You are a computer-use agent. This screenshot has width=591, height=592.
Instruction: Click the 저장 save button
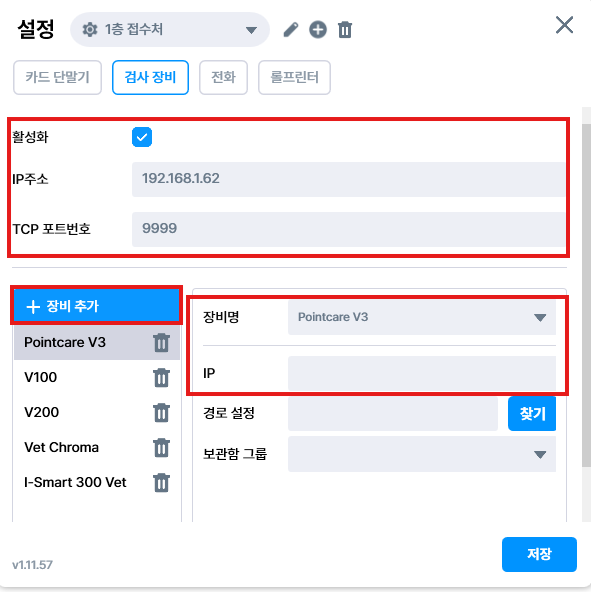pos(539,554)
